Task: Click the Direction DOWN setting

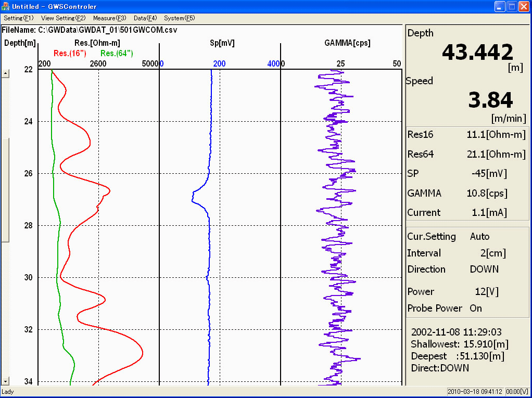Action: tap(484, 269)
